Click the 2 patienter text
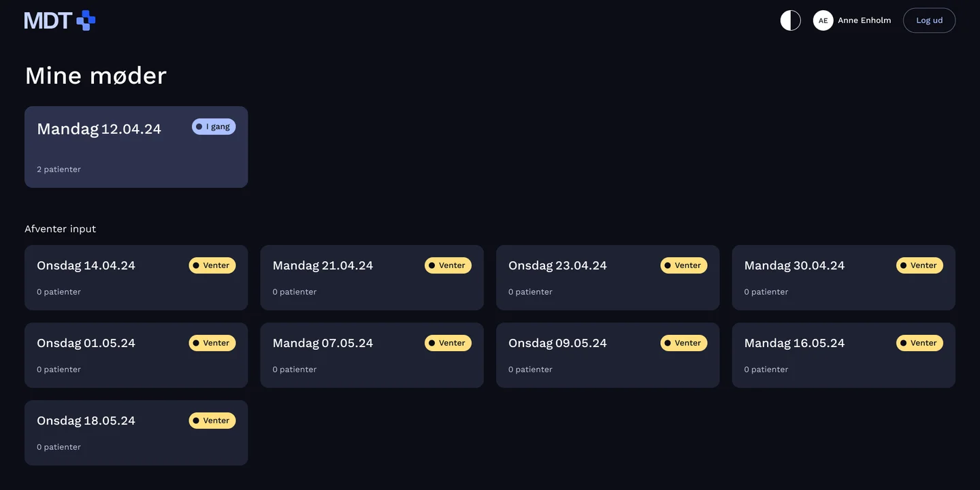The image size is (980, 490). (x=59, y=169)
